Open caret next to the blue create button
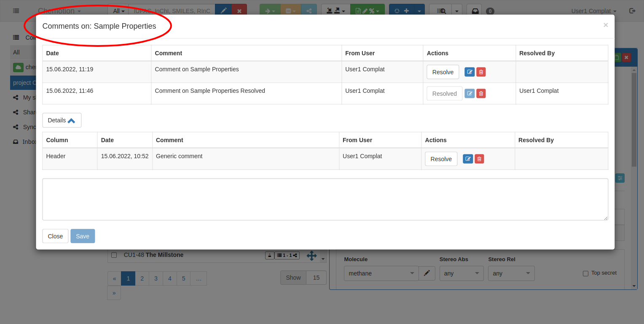Screen dimensions: 644x324 tap(419, 11)
